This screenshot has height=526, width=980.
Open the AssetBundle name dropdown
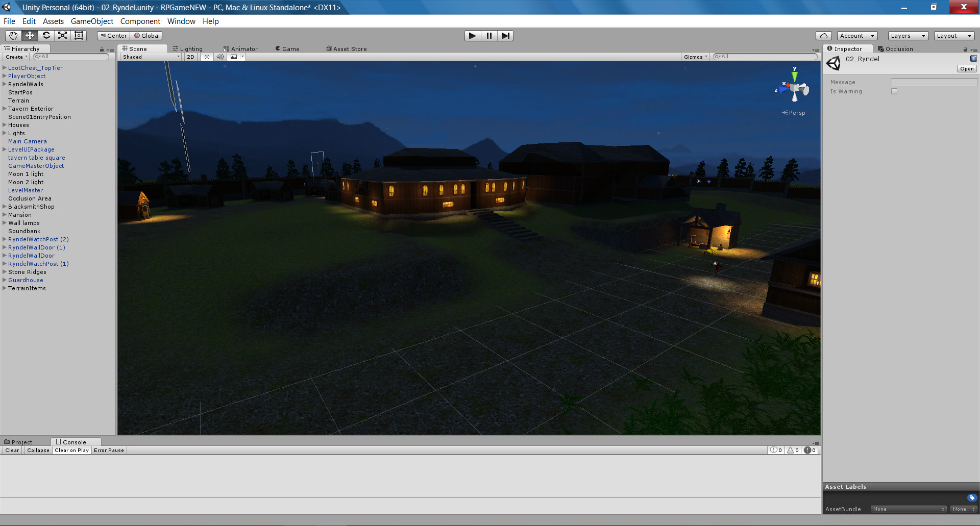coord(909,509)
